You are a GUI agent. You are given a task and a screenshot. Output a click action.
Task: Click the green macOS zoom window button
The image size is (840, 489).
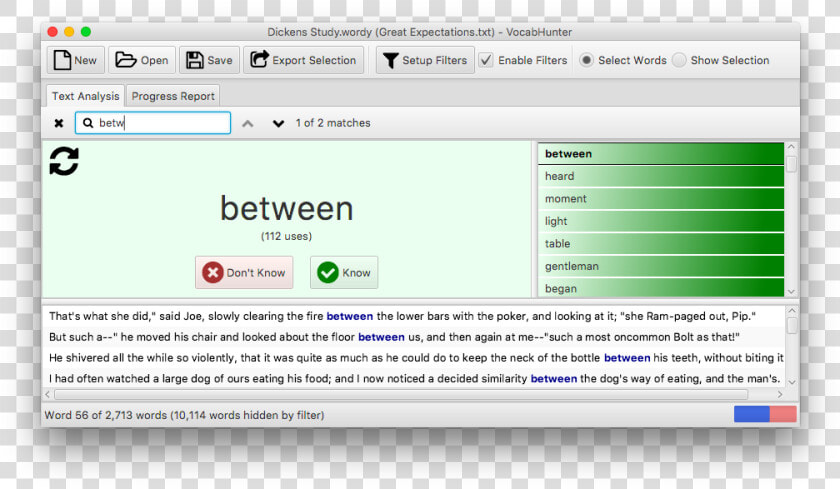(x=86, y=32)
